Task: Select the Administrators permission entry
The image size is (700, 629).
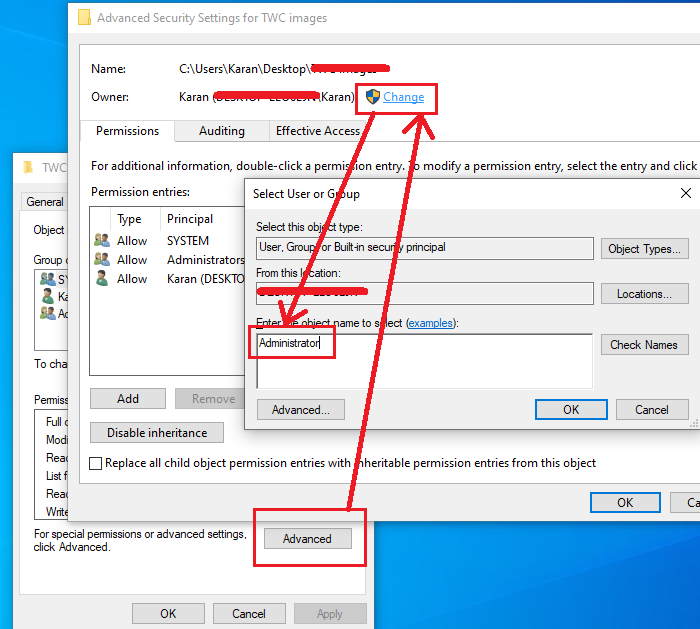Action: pyautogui.click(x=167, y=260)
